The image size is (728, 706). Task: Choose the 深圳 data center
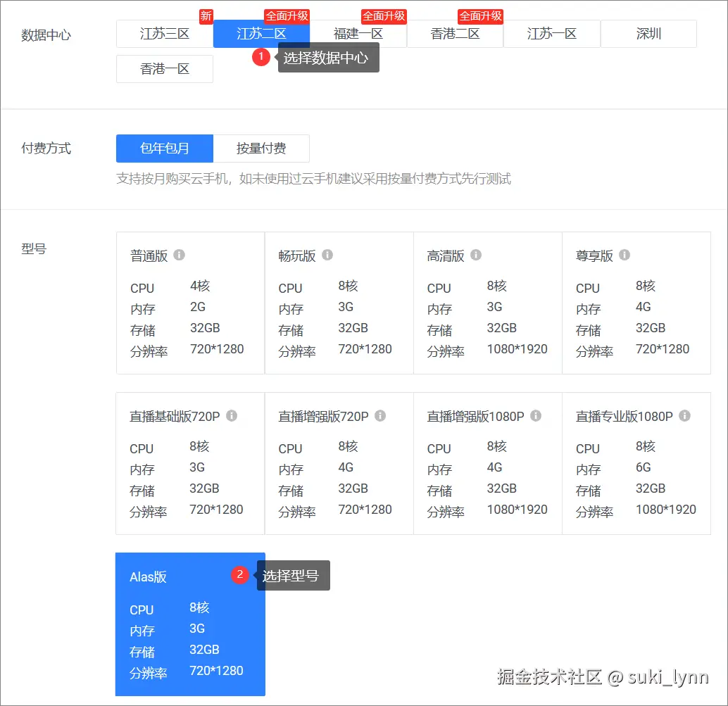[x=648, y=34]
